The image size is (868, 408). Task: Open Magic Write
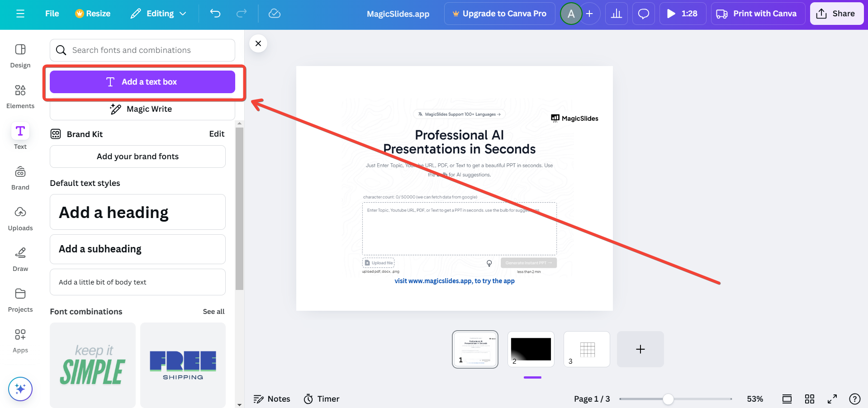pyautogui.click(x=142, y=109)
